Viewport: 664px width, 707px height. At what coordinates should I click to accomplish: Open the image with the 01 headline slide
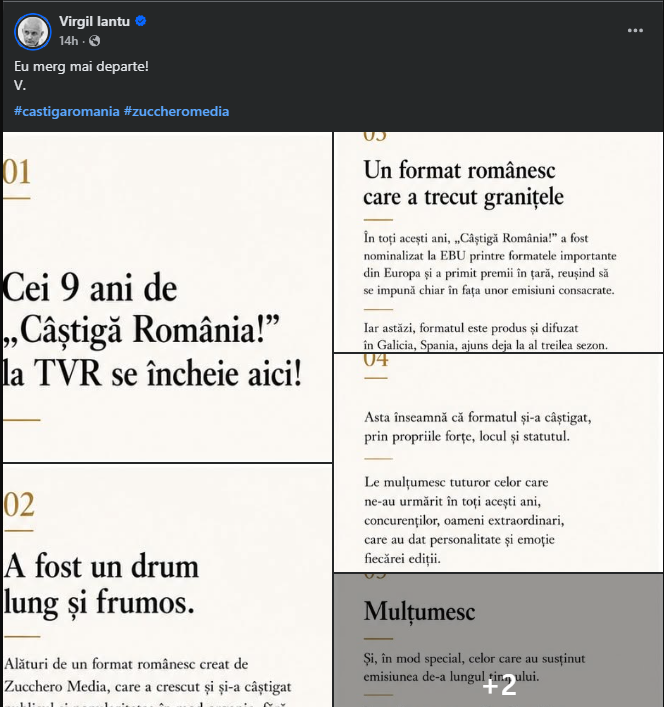(167, 297)
